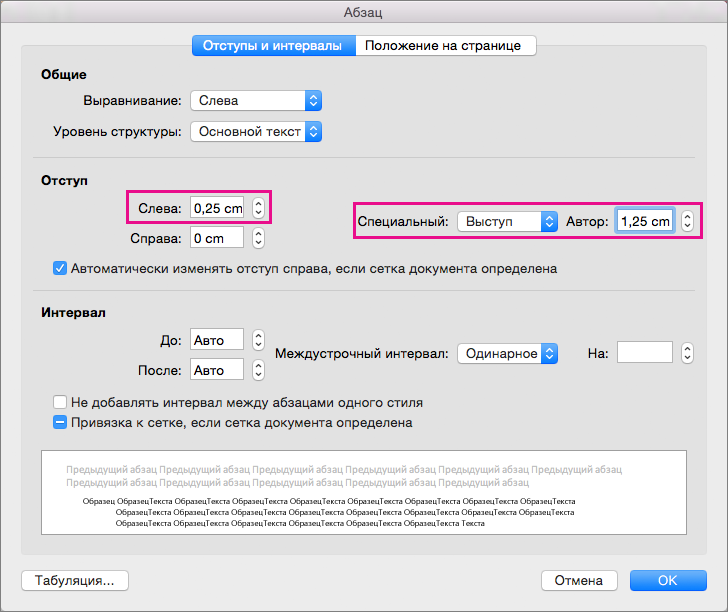Open the Уровень структуры dropdown
The width and height of the screenshot is (728, 612).
pos(256,131)
